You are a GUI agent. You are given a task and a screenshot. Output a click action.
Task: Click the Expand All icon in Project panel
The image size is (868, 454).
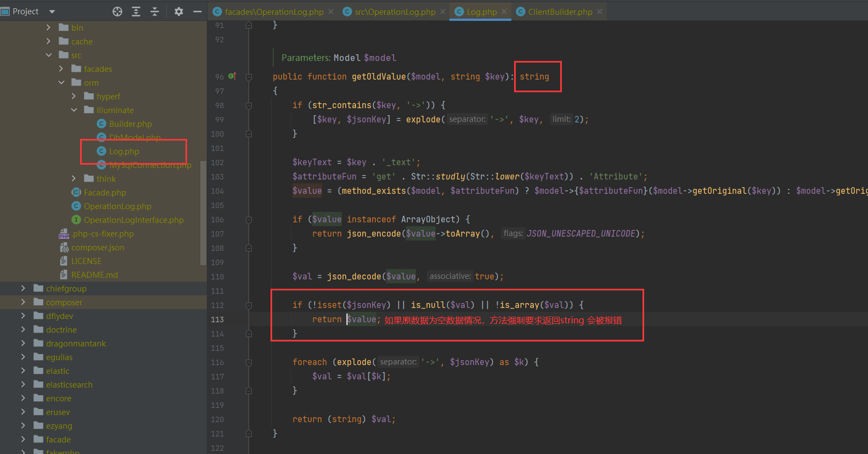point(136,12)
